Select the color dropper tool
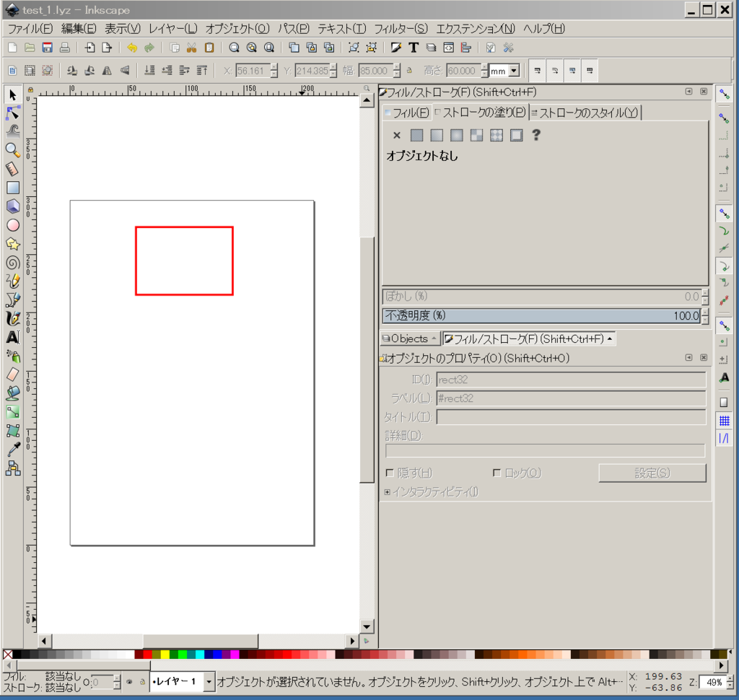 [x=13, y=449]
